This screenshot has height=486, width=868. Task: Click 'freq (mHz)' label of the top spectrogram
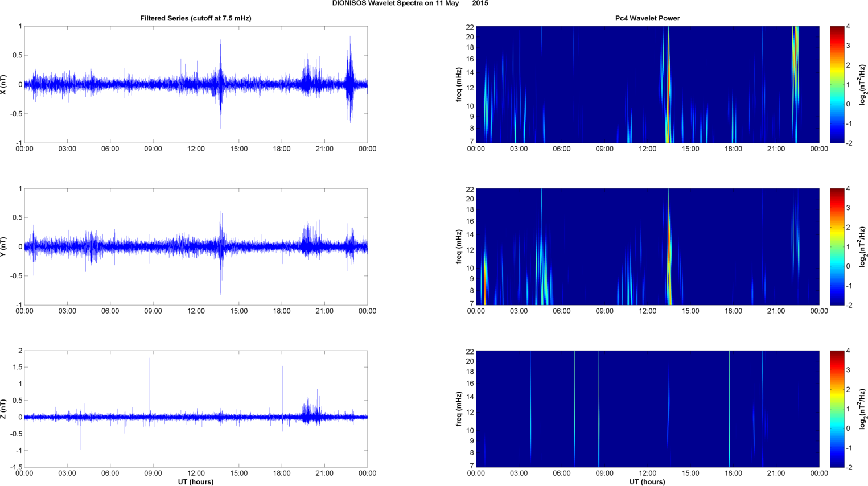(459, 84)
